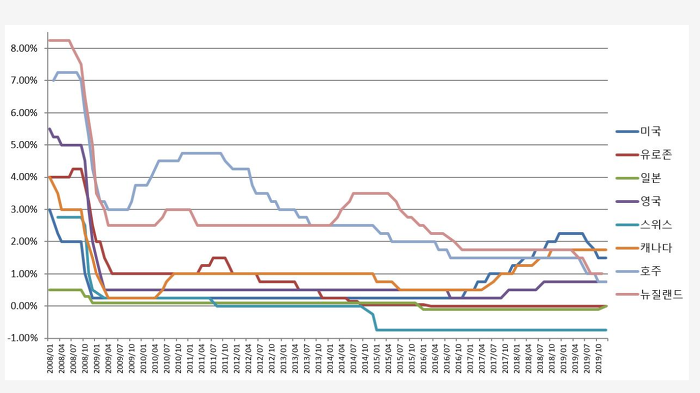Click the 2014/10 x-axis date label
The image size is (700, 393).
pyautogui.click(x=365, y=358)
